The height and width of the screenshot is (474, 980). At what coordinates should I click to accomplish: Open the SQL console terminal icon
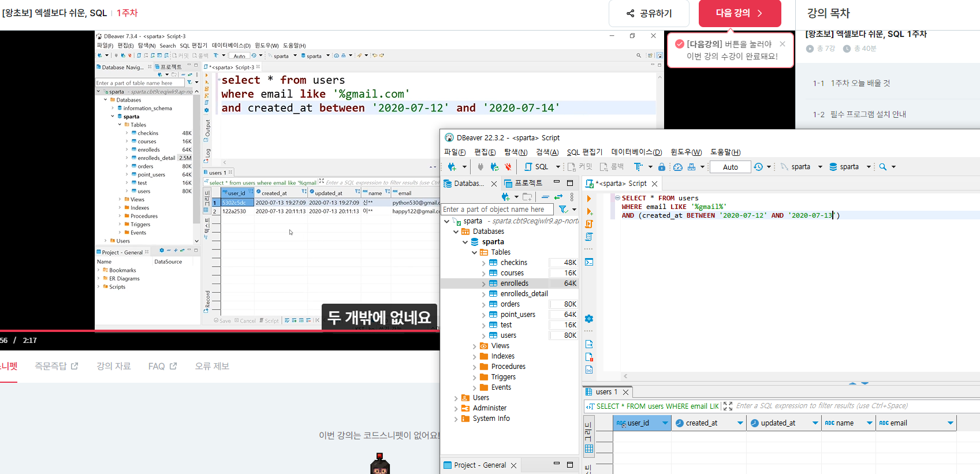(x=589, y=262)
